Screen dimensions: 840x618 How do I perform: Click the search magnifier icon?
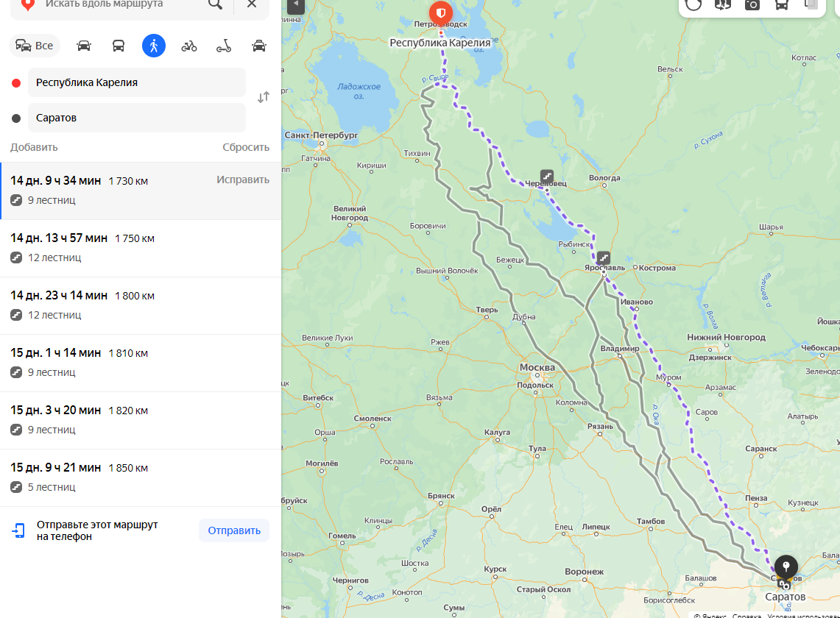click(216, 4)
